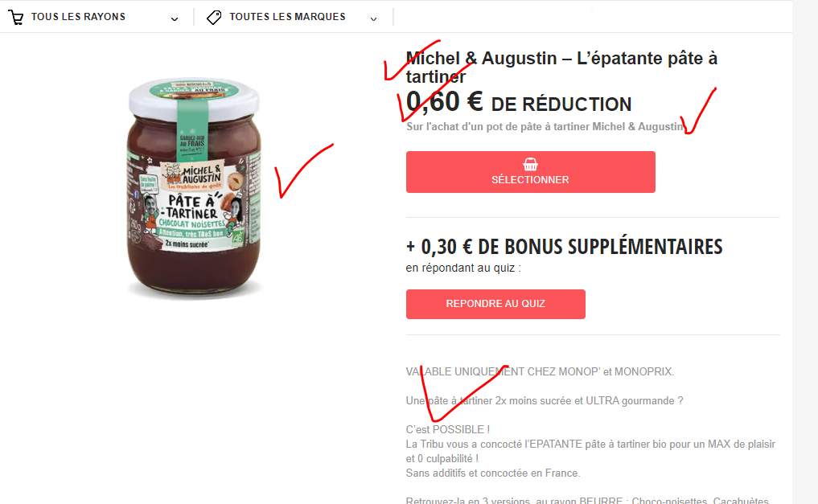Click the Valable uniquement chez Monop' et Monoprix line

pyautogui.click(x=540, y=371)
